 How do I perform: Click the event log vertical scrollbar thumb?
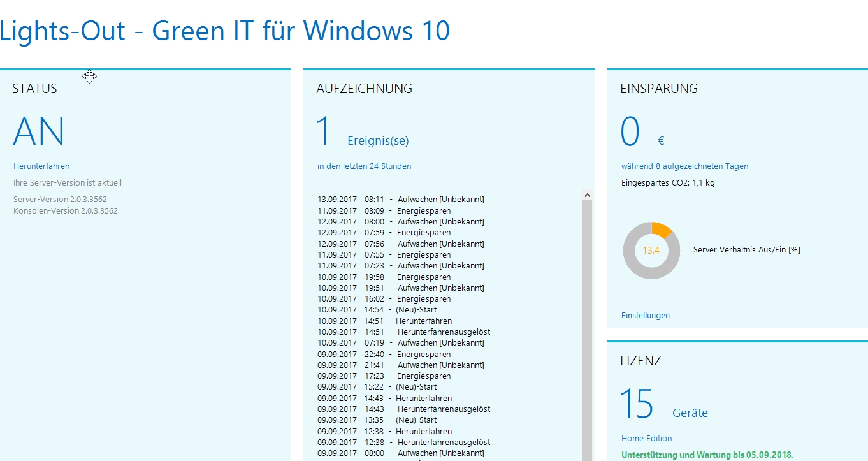(x=588, y=330)
